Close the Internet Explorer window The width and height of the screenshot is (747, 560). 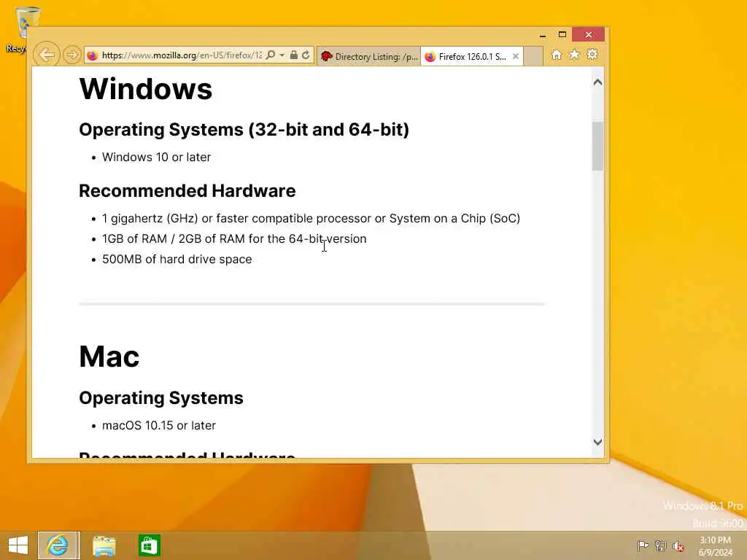click(589, 34)
